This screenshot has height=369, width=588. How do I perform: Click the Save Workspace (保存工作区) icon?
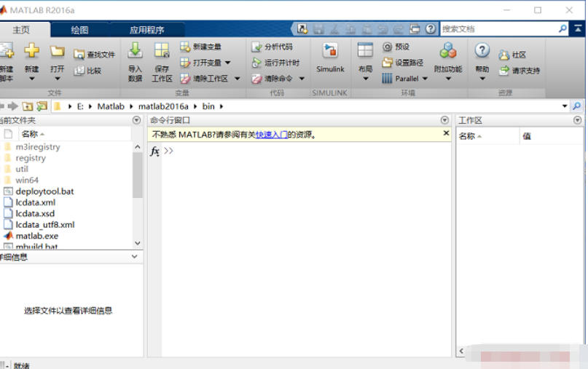pyautogui.click(x=161, y=51)
